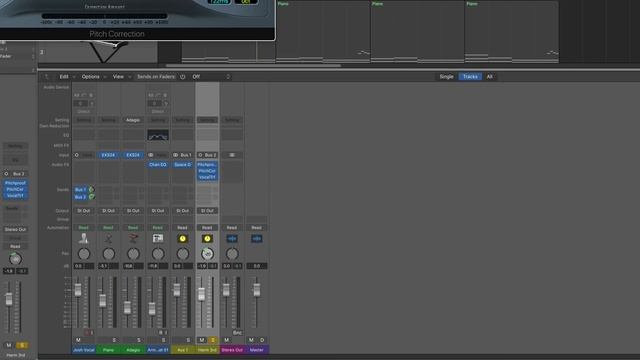Open the EXS24 instrument on the Piano strip
The height and width of the screenshot is (360, 640).
click(x=109, y=155)
